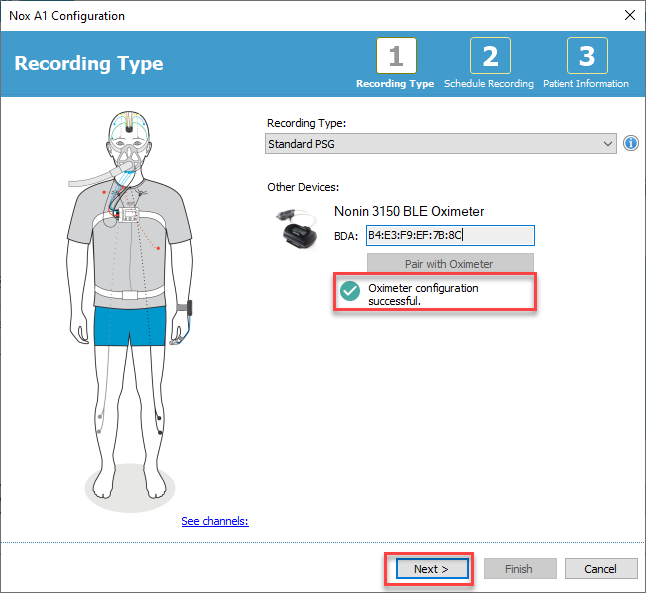
Task: Close the Nox A1 Configuration window
Action: [630, 15]
